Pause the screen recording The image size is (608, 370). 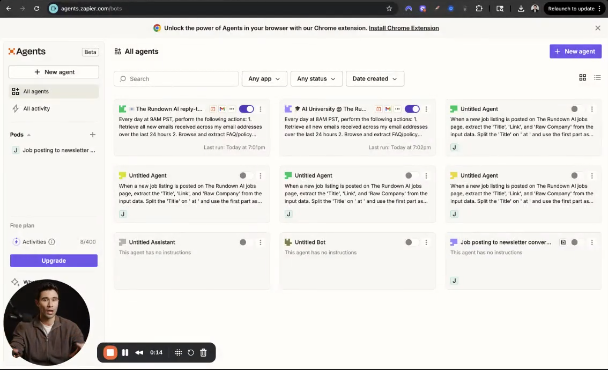(125, 353)
